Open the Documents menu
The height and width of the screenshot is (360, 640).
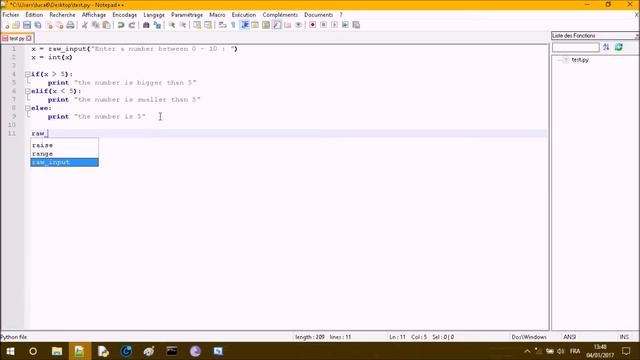coord(318,15)
